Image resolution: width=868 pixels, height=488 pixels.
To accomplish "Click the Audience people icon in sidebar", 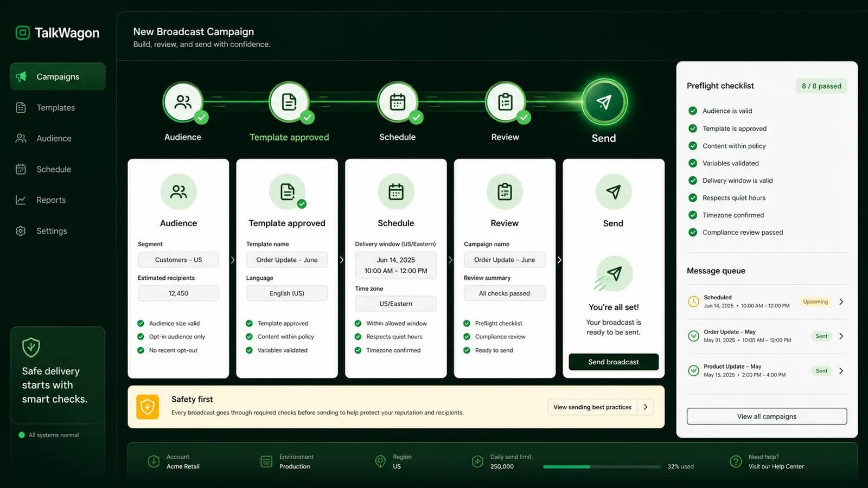I will tap(21, 138).
